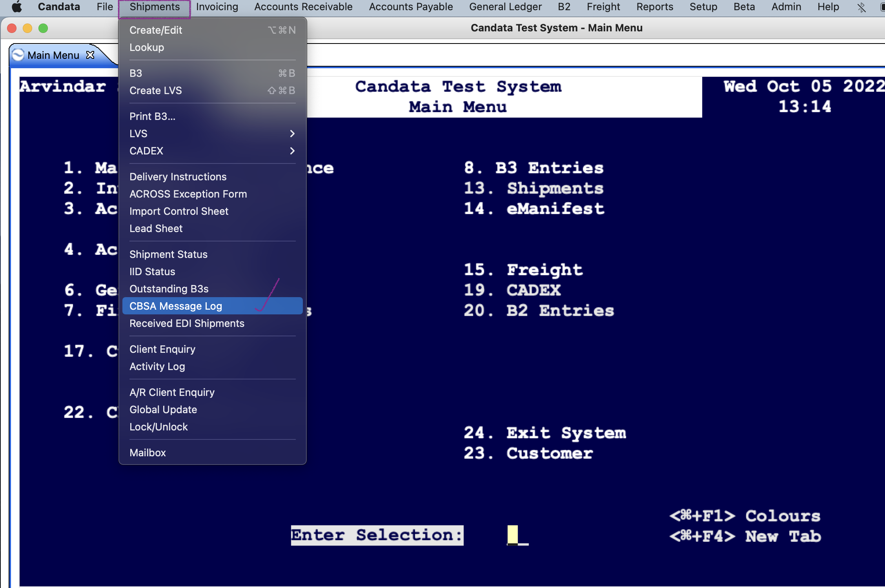This screenshot has height=588, width=885.
Task: Choose Shipment Status
Action: coord(212,254)
